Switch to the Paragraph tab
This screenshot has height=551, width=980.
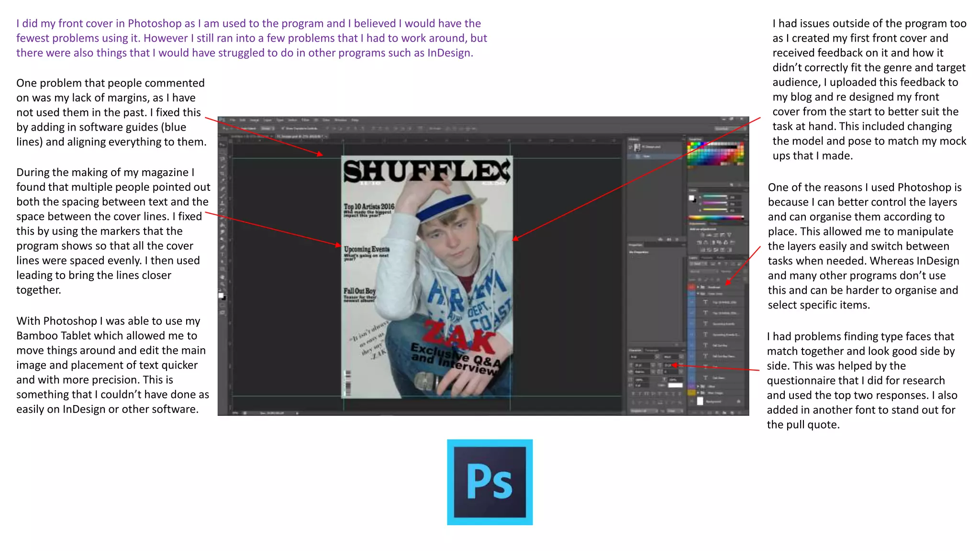pyautogui.click(x=652, y=350)
